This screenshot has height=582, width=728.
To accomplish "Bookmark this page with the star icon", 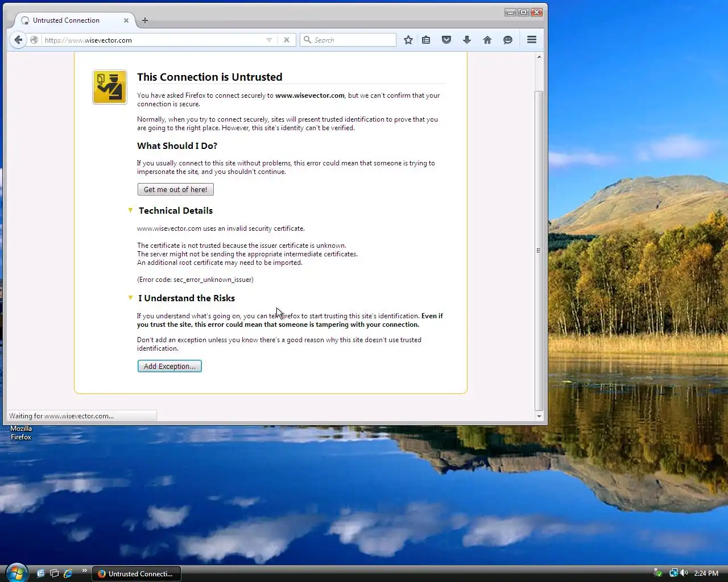I will point(408,40).
